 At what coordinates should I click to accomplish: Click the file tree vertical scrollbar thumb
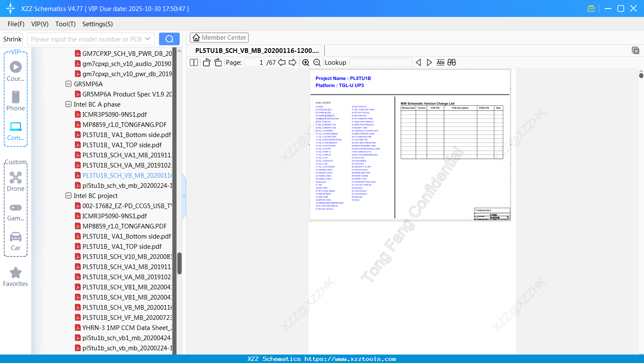[179, 263]
